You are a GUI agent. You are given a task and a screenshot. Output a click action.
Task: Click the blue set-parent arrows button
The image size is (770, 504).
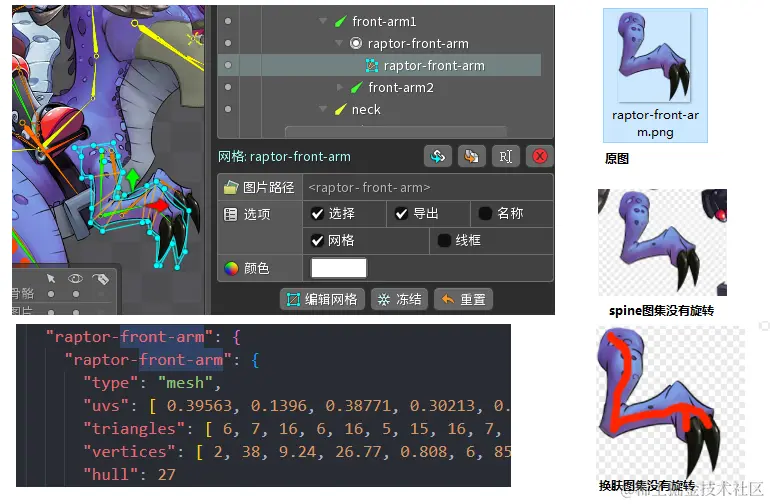coord(438,157)
